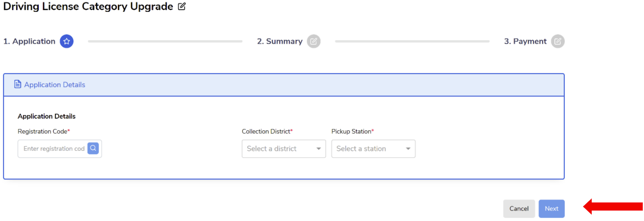Click the star icon for the Application step
The height and width of the screenshot is (221, 644).
[x=67, y=41]
